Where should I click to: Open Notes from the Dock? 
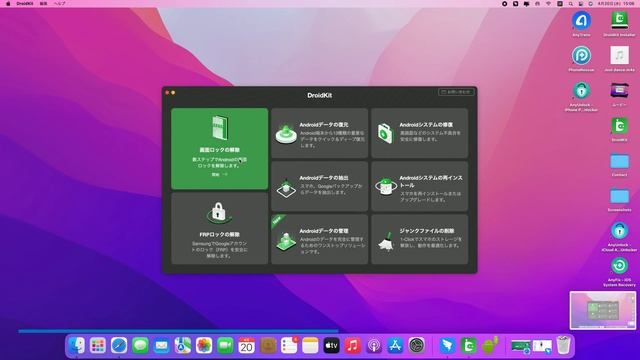(310, 346)
